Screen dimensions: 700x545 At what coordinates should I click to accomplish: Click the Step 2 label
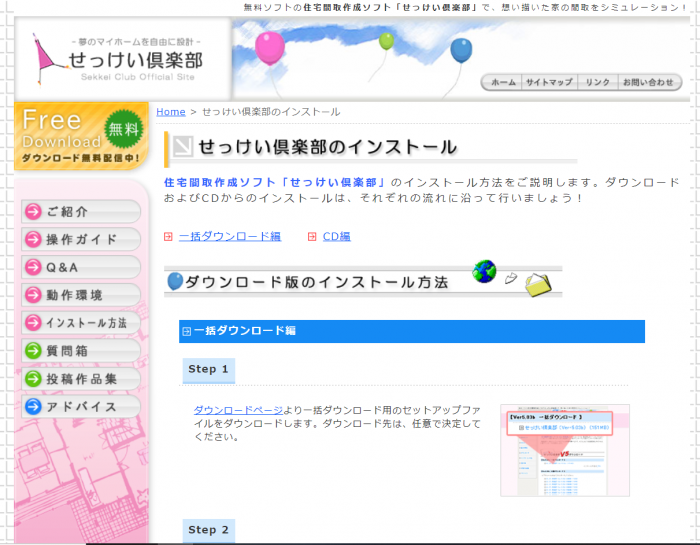208,530
